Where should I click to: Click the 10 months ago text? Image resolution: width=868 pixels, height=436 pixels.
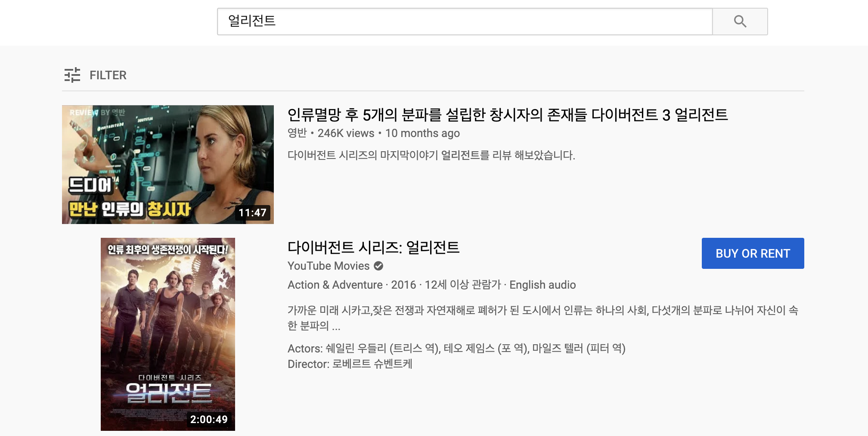[x=422, y=133]
